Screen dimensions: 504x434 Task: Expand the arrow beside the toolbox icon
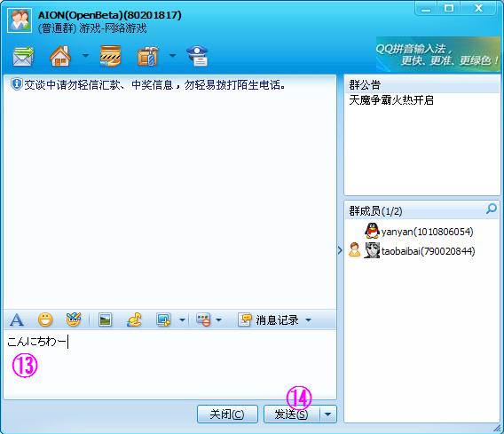pos(173,56)
